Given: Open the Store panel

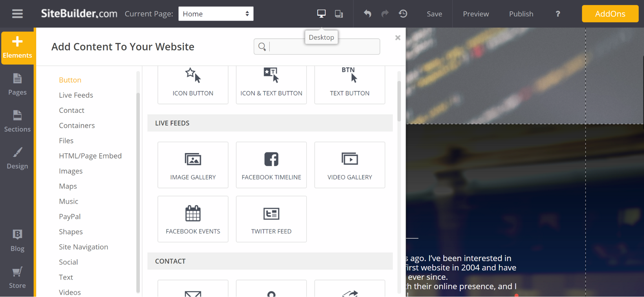Looking at the screenshot, I should [x=17, y=278].
